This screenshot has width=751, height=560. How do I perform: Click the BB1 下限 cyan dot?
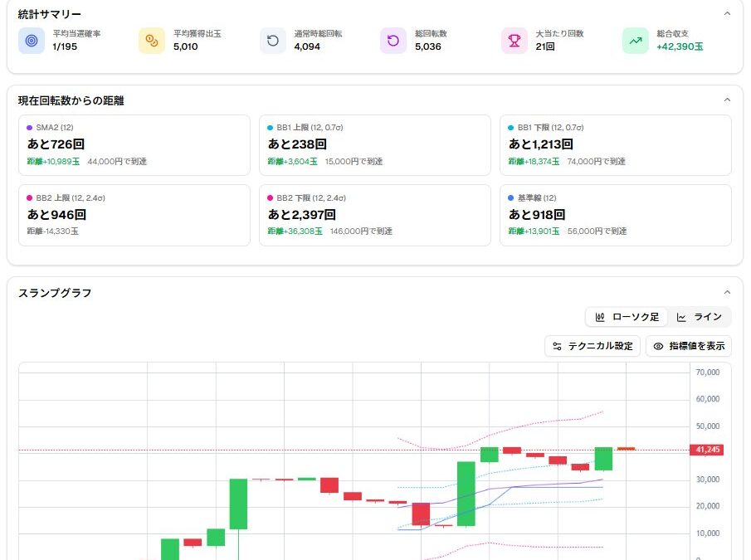510,128
